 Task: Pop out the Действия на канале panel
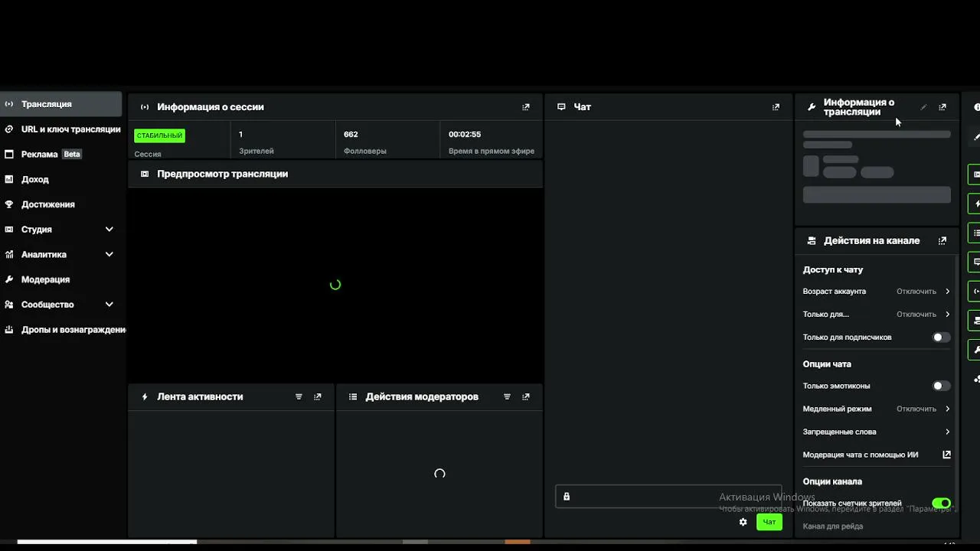[942, 240]
